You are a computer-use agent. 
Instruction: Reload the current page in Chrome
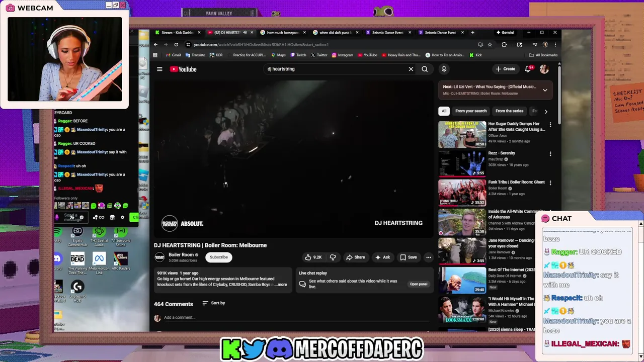[176, 44]
